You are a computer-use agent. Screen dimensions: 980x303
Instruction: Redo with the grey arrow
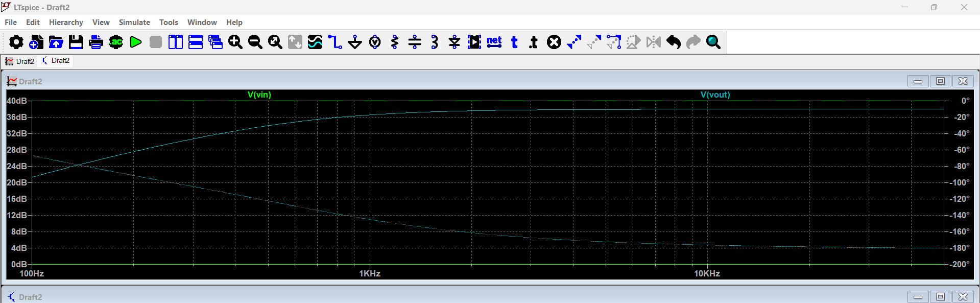(694, 42)
